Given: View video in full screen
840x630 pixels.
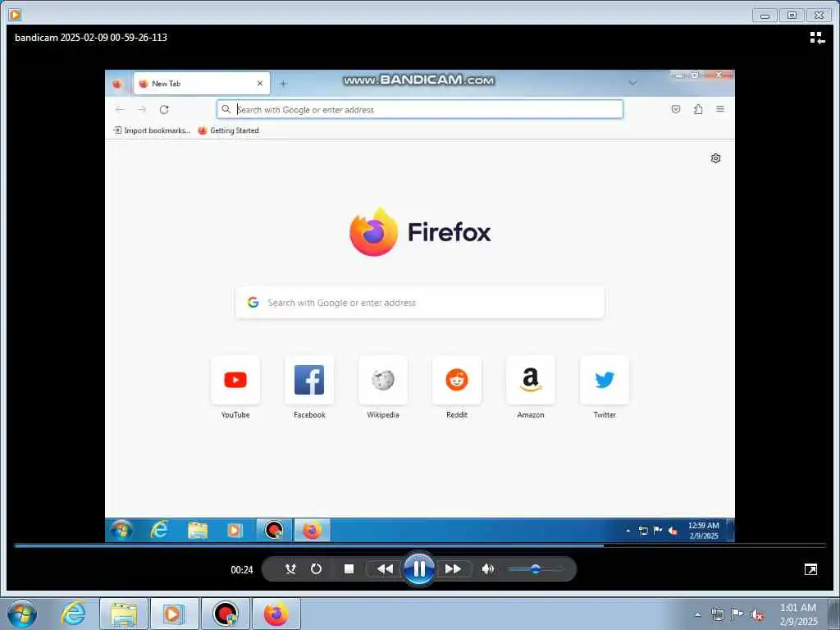Looking at the screenshot, I should pyautogui.click(x=810, y=569).
